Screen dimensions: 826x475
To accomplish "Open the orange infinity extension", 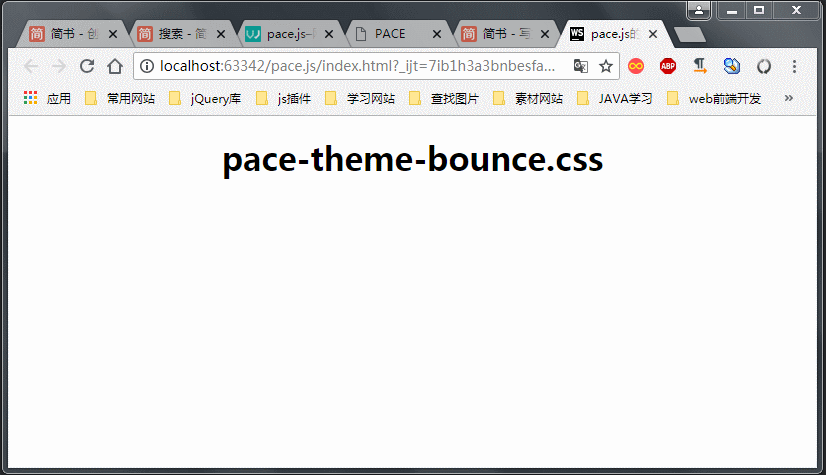I will 636,66.
